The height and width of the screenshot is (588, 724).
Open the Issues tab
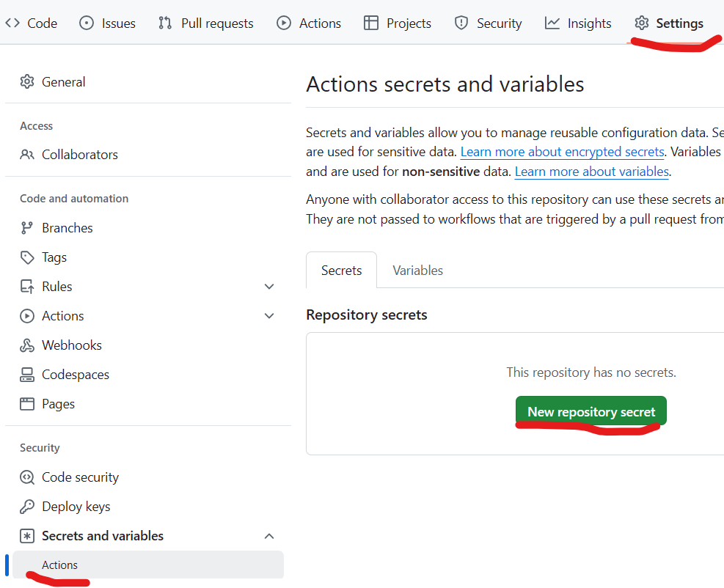[107, 23]
